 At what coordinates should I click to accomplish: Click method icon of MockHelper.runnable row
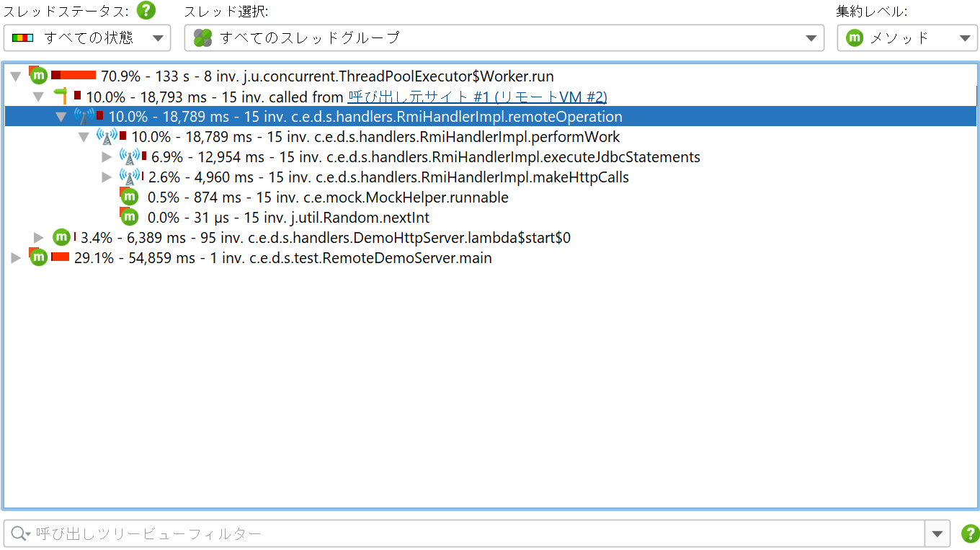click(x=129, y=197)
